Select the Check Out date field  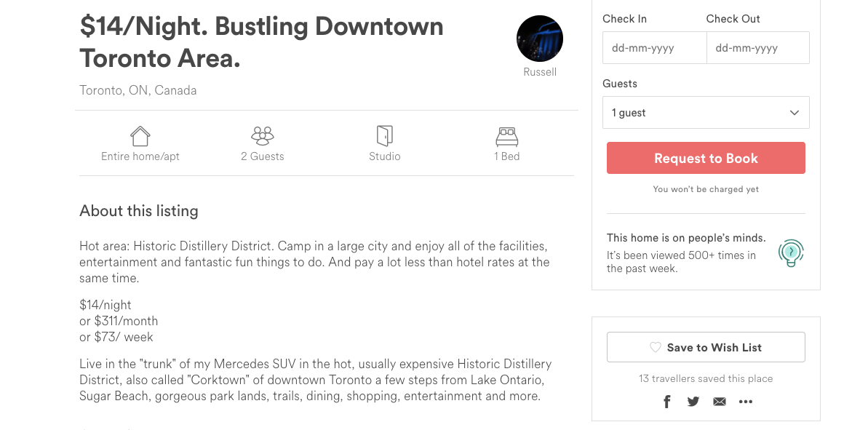click(758, 47)
